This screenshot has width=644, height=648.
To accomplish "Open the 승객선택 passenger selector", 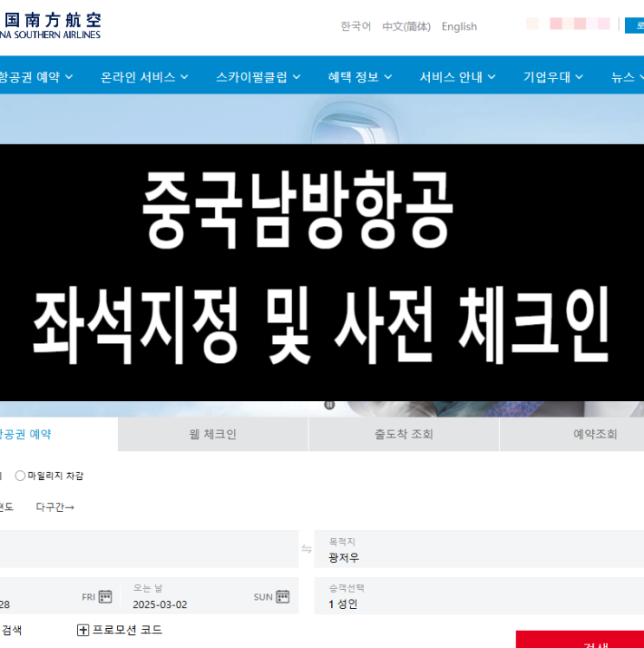I will [x=479, y=596].
